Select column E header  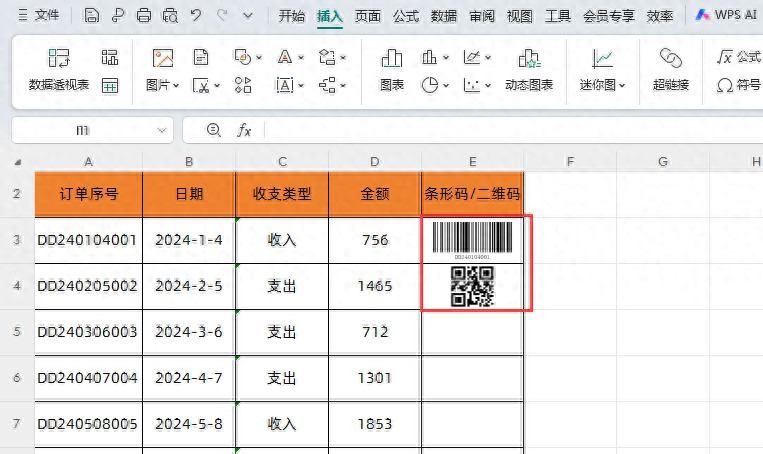pos(472,162)
